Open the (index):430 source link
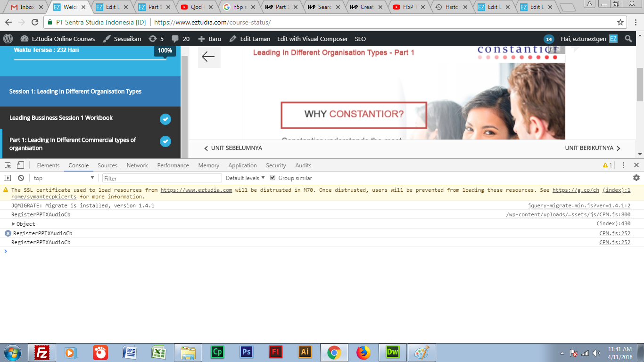Screen dimensions: 644x362 (x=613, y=224)
